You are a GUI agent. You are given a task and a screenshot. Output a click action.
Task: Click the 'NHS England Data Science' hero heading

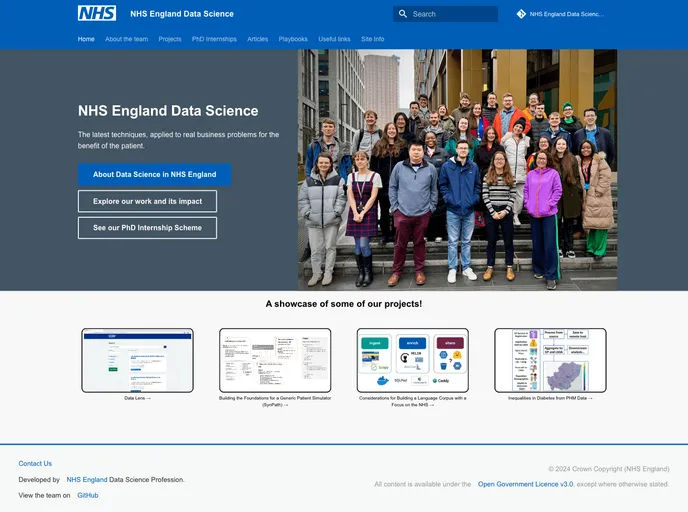point(168,111)
